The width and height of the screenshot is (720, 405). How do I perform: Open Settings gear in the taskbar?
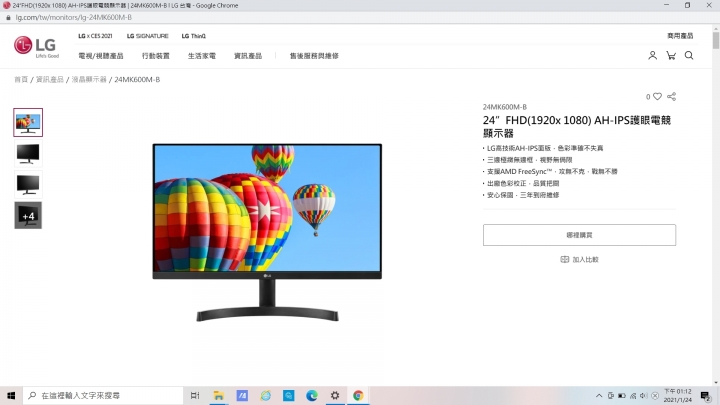[335, 395]
